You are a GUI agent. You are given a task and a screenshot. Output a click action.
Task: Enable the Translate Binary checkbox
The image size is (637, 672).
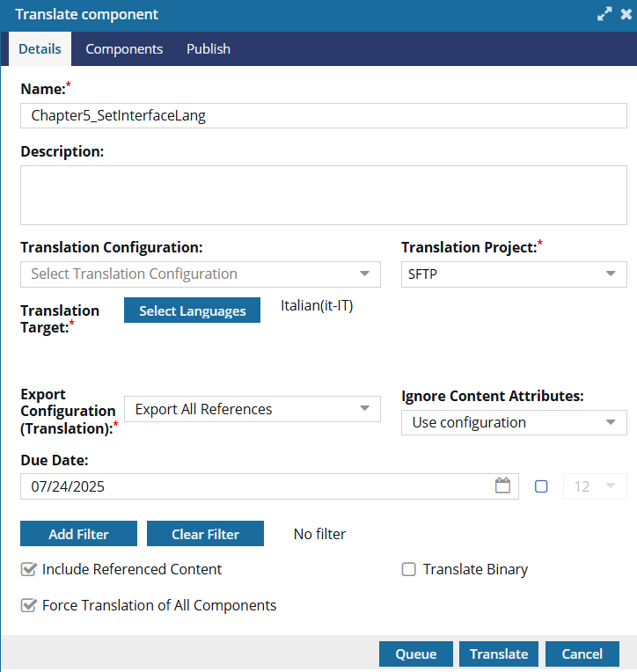click(408, 570)
